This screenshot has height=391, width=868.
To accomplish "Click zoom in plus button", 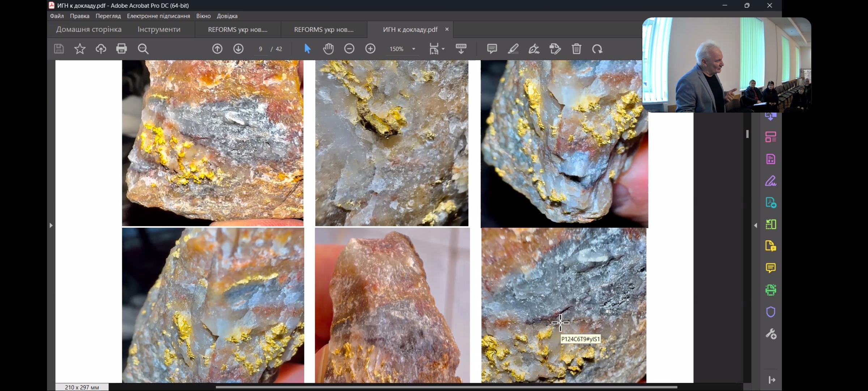I will coord(370,49).
